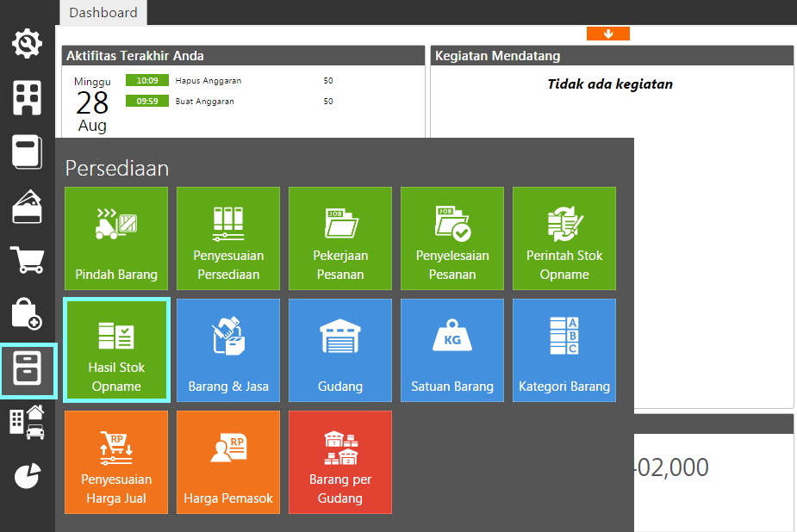This screenshot has width=797, height=532.
Task: Click the company building sidebar icon
Action: pos(28,98)
